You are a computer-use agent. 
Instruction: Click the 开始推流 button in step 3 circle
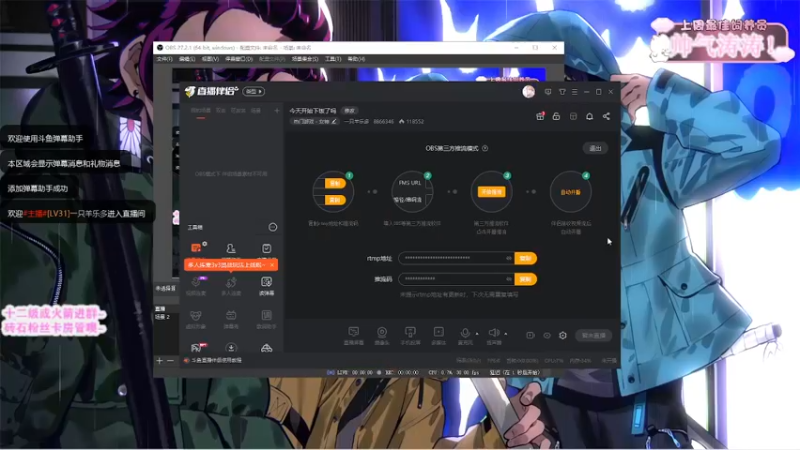coord(491,192)
